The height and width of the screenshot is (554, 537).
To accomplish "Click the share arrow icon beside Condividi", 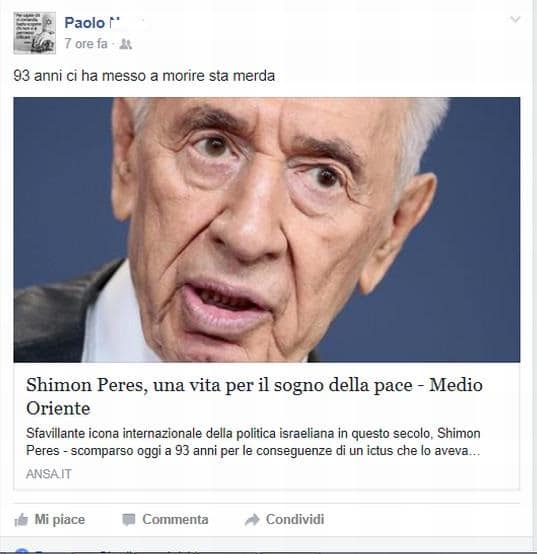I will click(252, 520).
